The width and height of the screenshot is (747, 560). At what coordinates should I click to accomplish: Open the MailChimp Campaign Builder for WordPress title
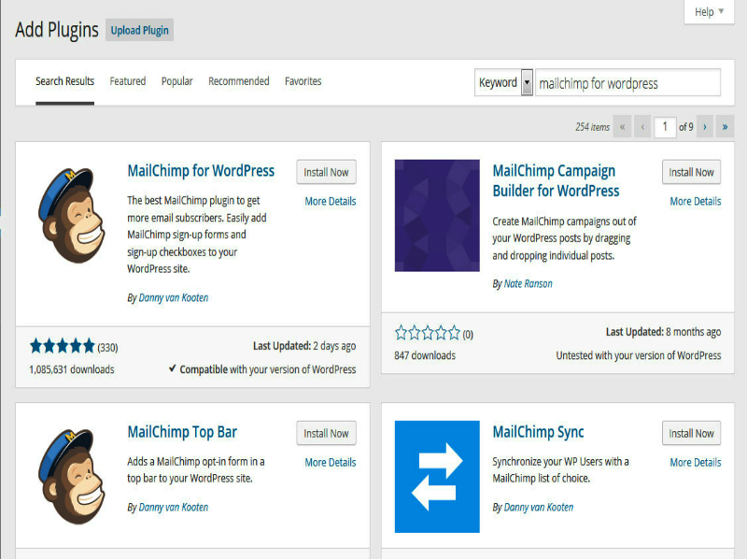coord(556,181)
